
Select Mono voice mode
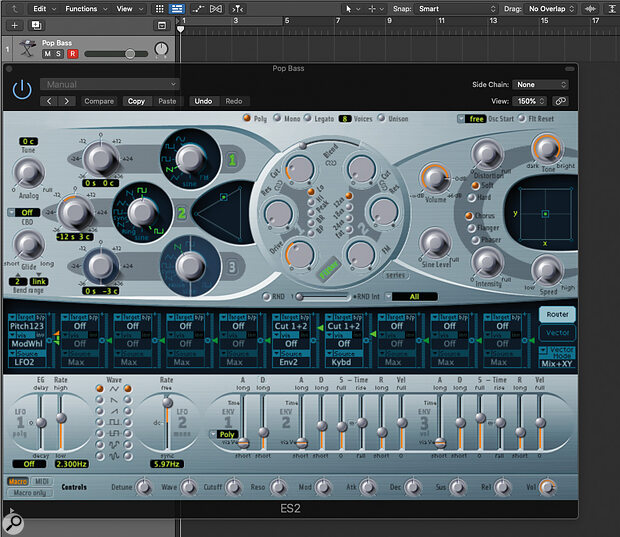click(277, 118)
